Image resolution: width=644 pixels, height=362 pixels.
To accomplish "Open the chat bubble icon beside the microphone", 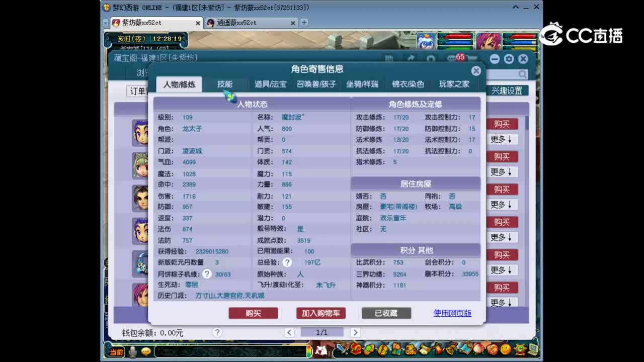I will [146, 351].
